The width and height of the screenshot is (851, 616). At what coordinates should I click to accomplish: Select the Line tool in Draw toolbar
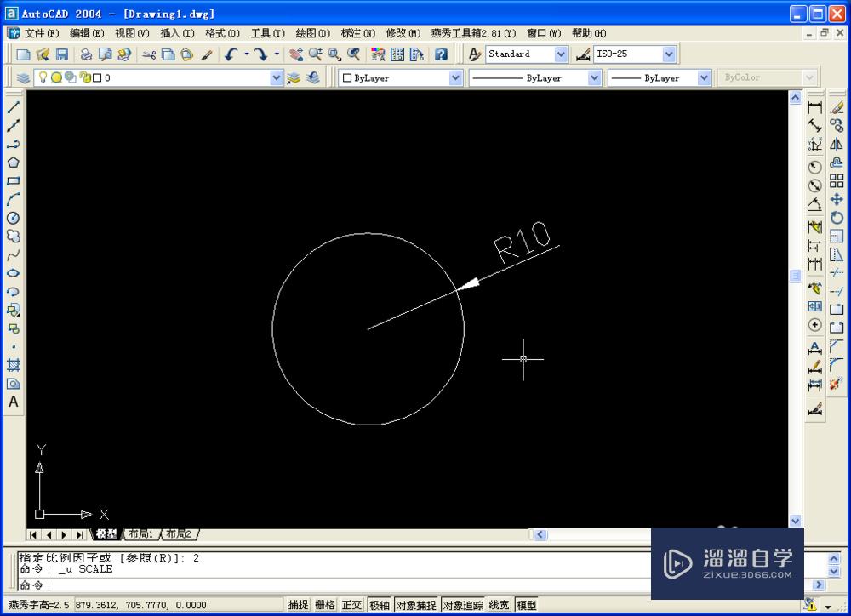(x=13, y=107)
